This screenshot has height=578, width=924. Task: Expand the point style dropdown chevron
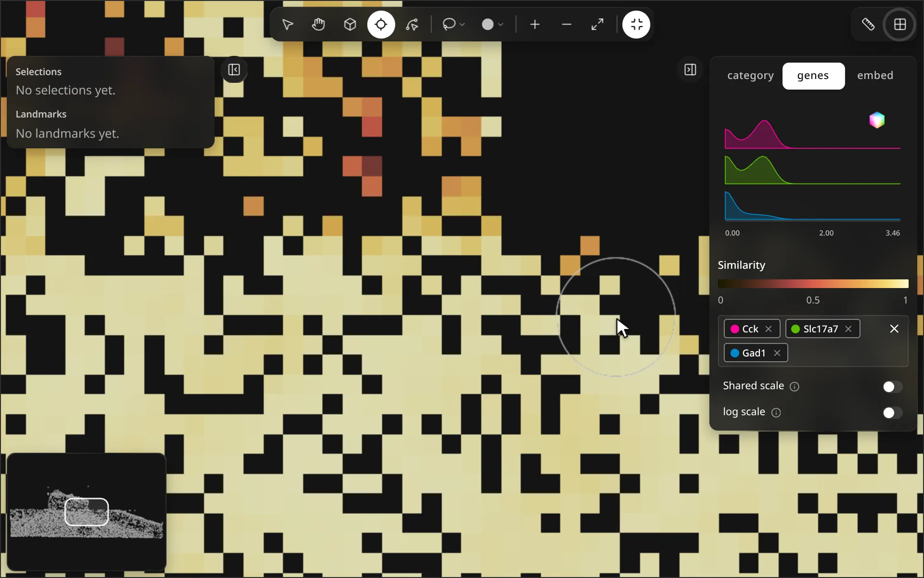coord(501,25)
